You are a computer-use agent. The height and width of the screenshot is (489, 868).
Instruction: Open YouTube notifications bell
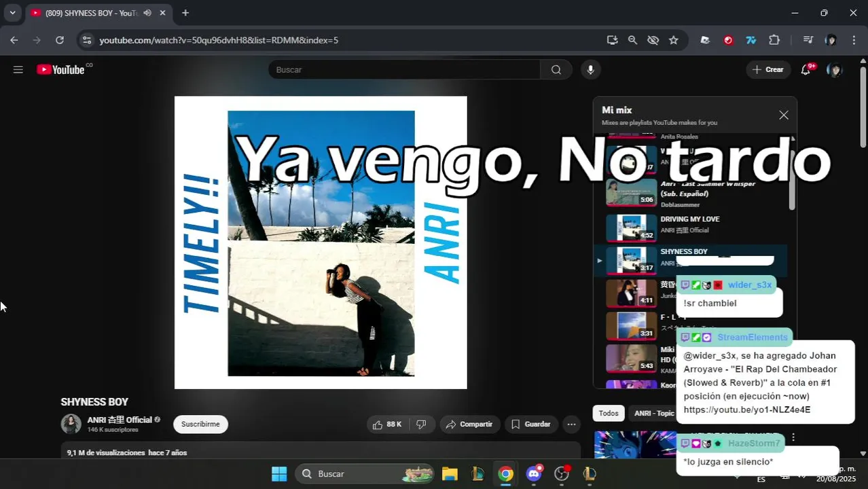coord(806,69)
